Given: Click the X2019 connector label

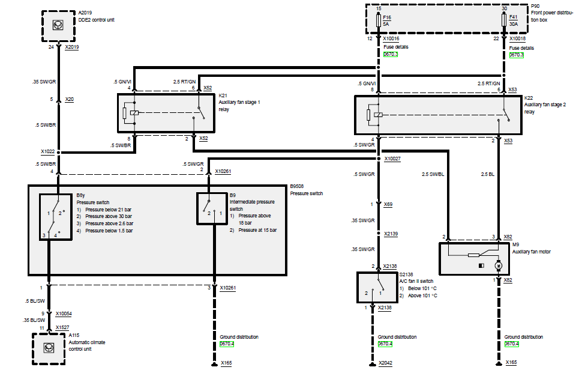Looking at the screenshot, I should pos(72,47).
